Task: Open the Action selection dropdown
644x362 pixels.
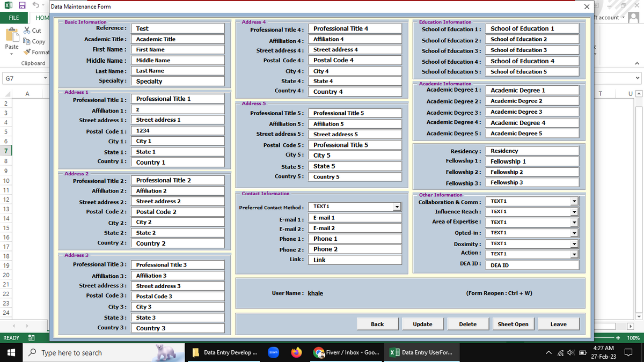Action: [x=574, y=254]
